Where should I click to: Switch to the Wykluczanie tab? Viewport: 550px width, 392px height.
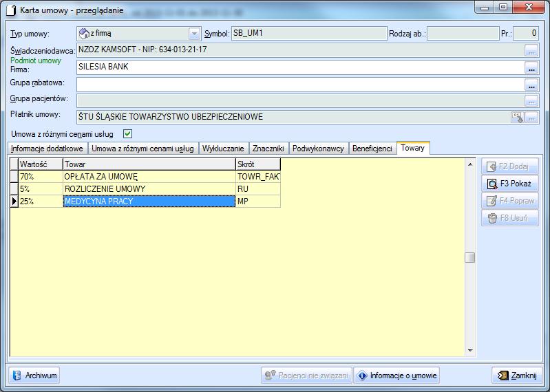pyautogui.click(x=223, y=149)
